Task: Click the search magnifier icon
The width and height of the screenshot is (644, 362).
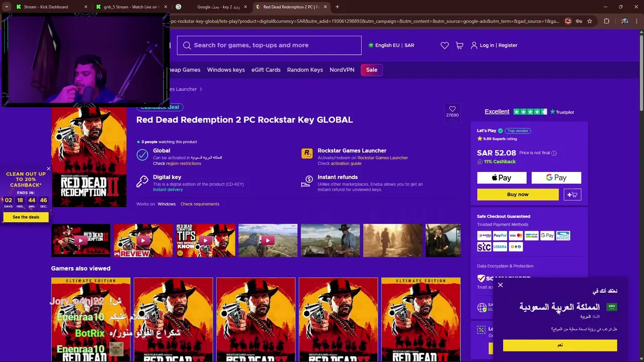Action: pos(187,45)
